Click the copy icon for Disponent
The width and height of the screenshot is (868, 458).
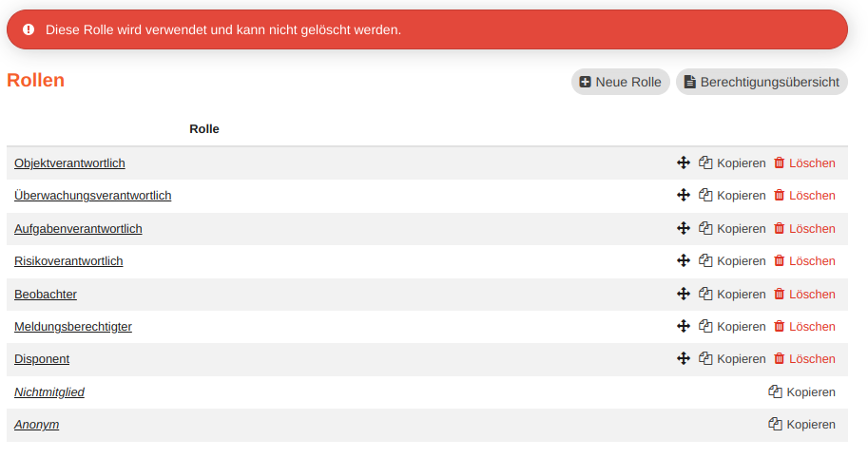click(x=705, y=358)
